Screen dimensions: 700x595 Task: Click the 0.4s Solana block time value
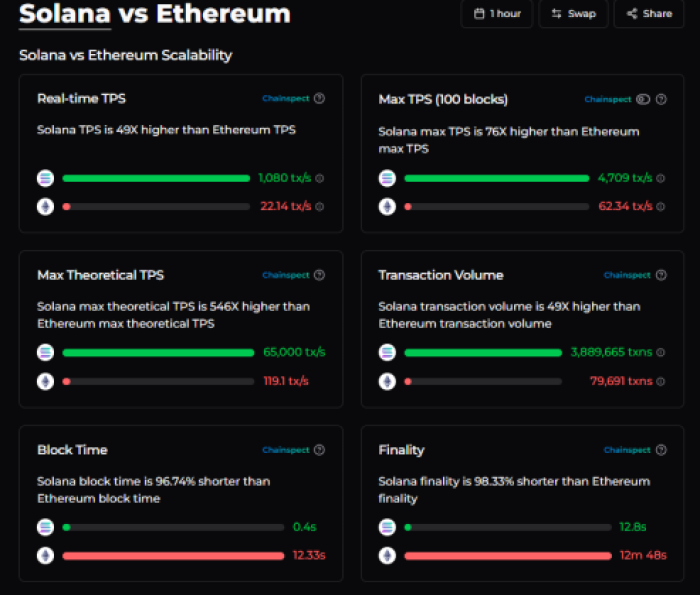304,527
